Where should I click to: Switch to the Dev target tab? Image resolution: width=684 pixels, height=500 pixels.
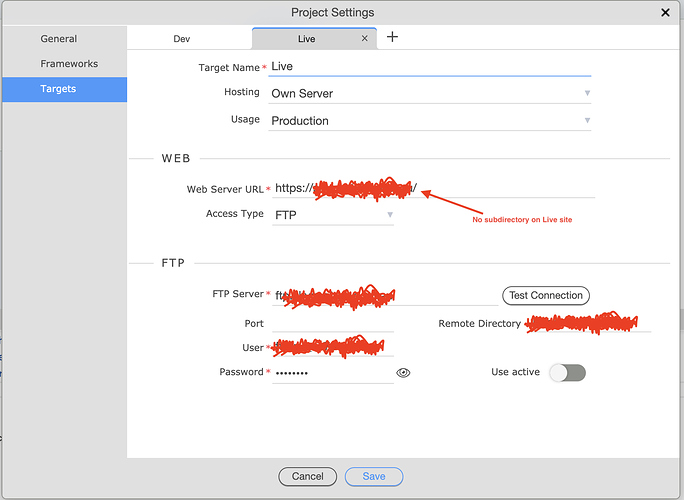pyautogui.click(x=181, y=39)
